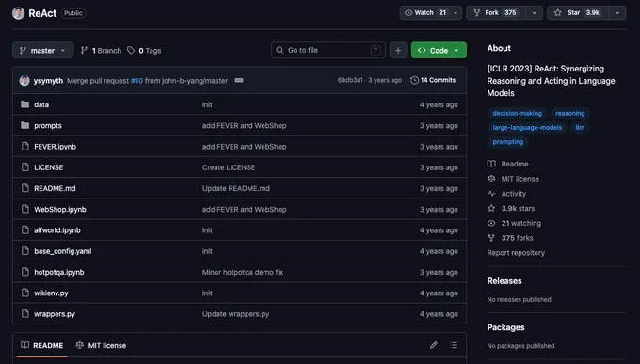The image size is (640, 364).
Task: Open ysymyth author link
Action: [48, 80]
